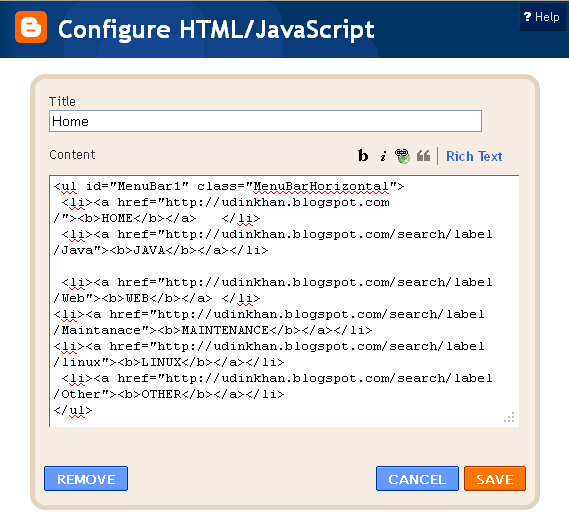Insert a blockquote using the quote icon
The height and width of the screenshot is (513, 569).
(x=423, y=156)
